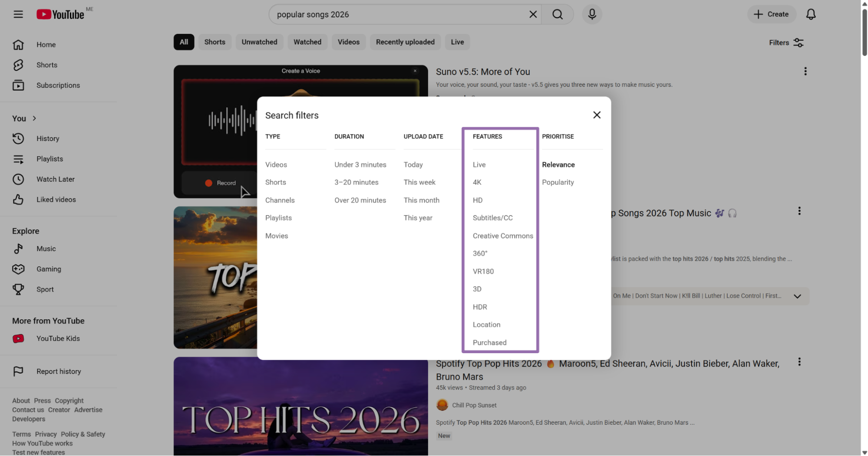Open Home in sidebar

point(59,45)
